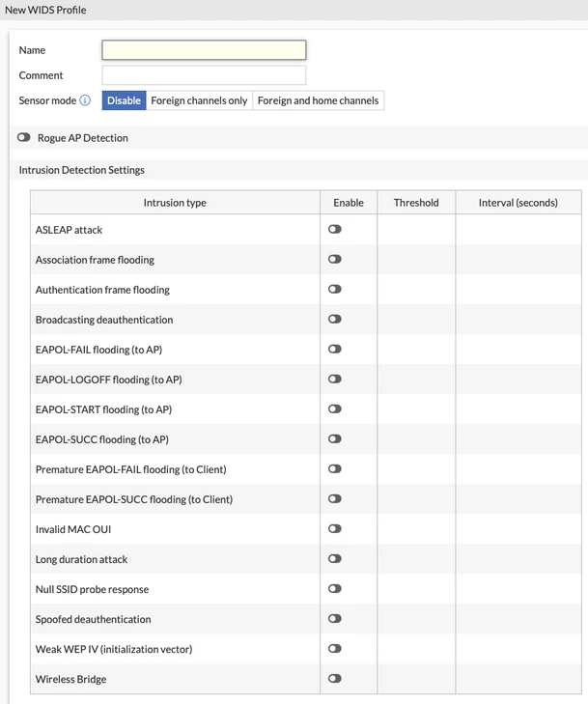Viewport: 588px width, 704px height.
Task: Choose Foreign and home channels mode
Action: coord(319,100)
